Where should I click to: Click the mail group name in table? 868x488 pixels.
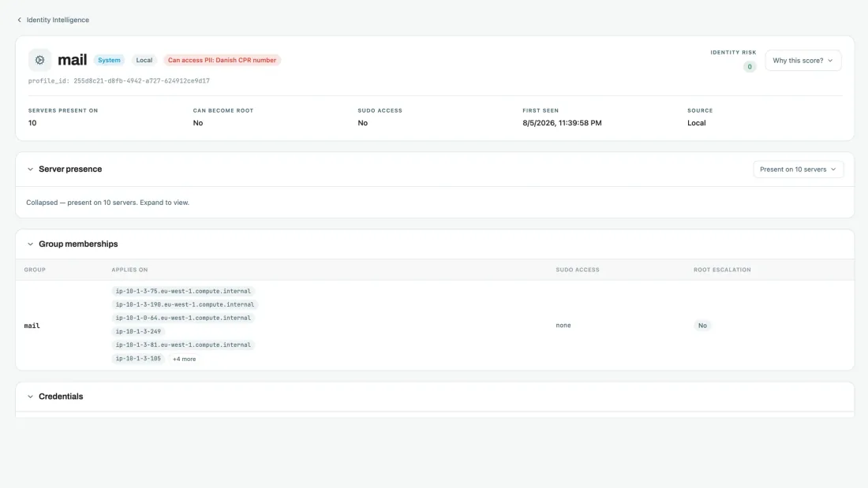tap(32, 326)
